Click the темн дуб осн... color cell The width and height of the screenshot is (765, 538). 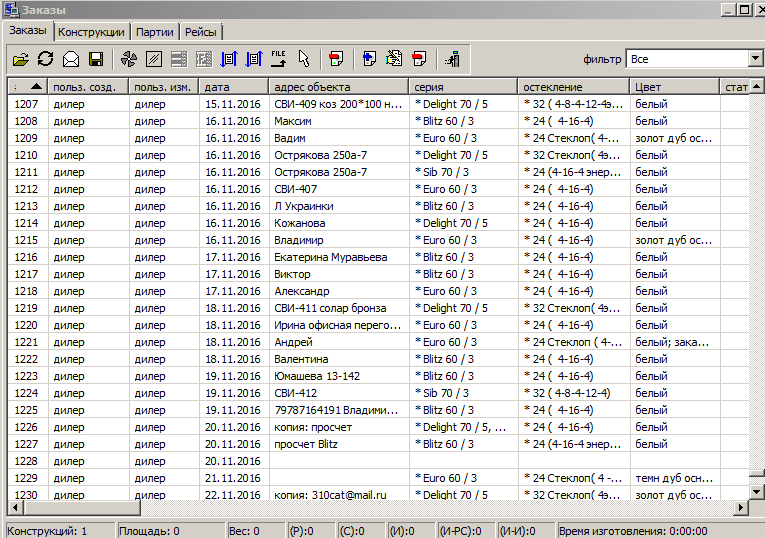(674, 478)
